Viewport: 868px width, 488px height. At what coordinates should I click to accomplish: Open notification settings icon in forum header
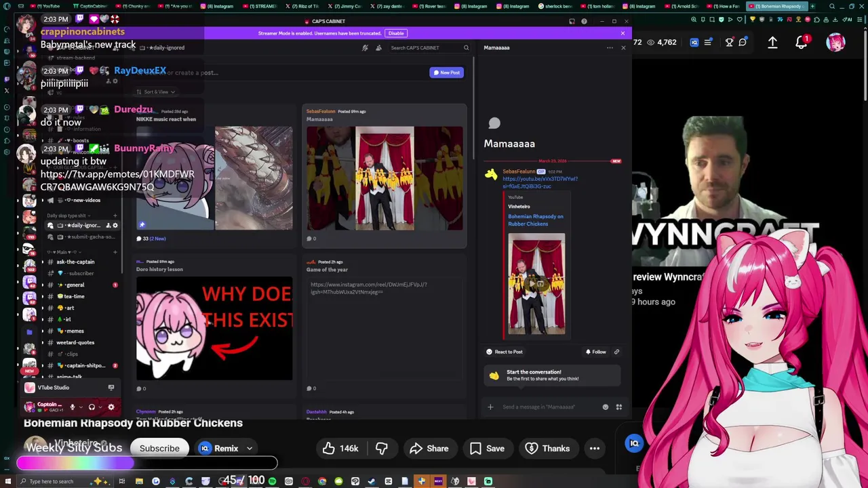click(x=365, y=47)
